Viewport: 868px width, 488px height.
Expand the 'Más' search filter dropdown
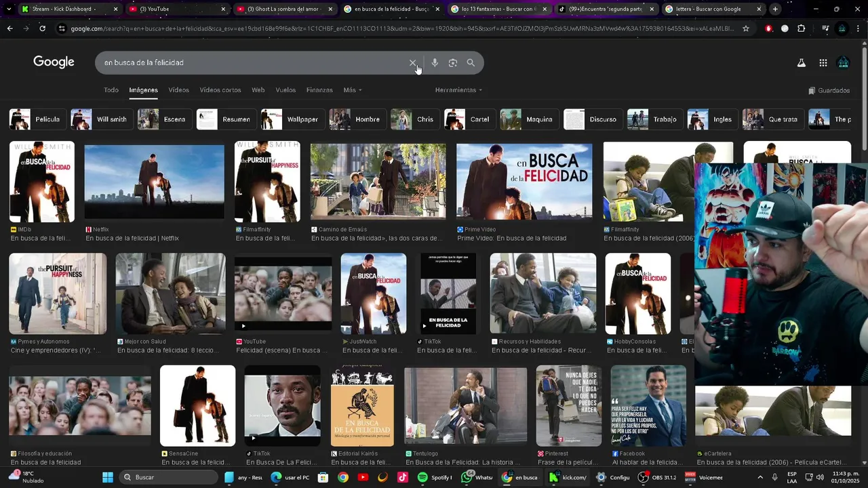[x=353, y=90]
